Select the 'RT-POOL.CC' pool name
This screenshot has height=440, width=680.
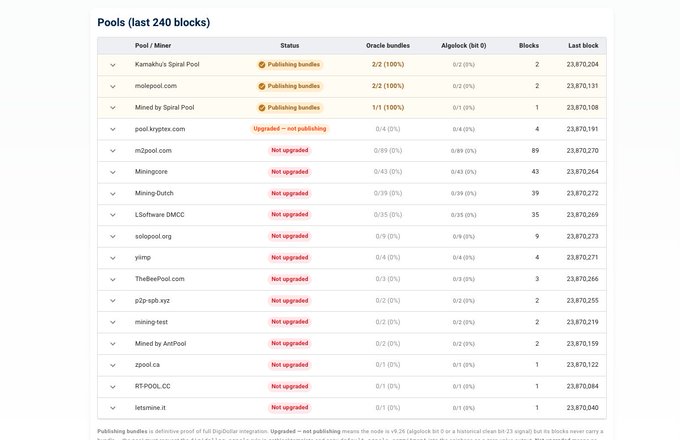click(153, 386)
